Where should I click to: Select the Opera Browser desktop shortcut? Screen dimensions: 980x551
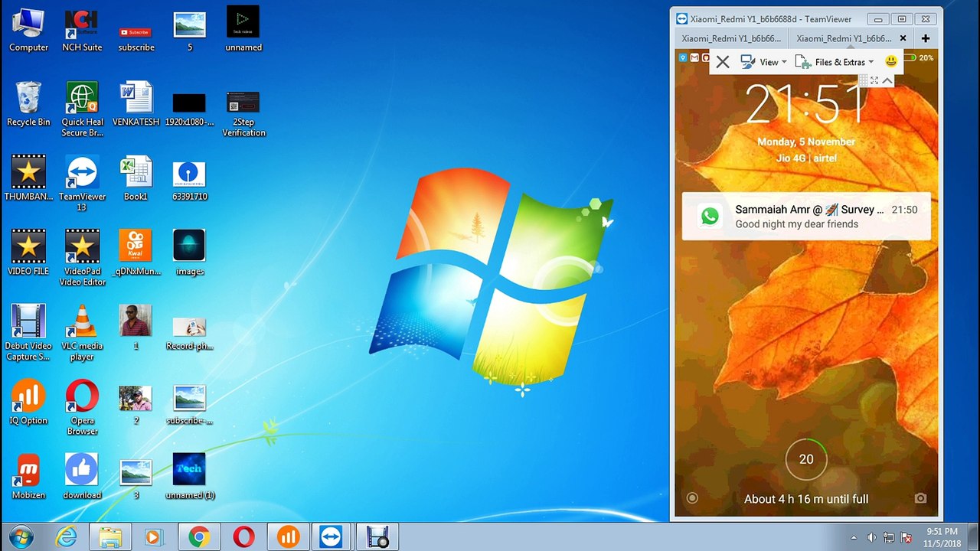click(82, 407)
